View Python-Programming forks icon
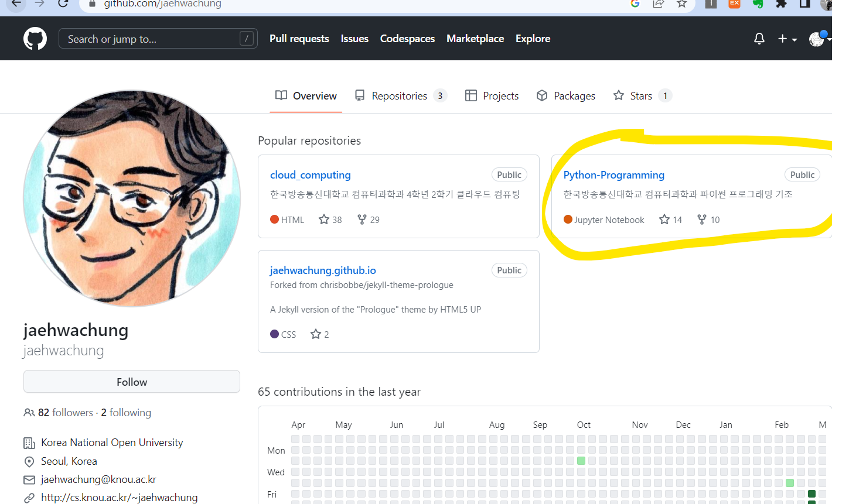849x504 pixels. 702,220
